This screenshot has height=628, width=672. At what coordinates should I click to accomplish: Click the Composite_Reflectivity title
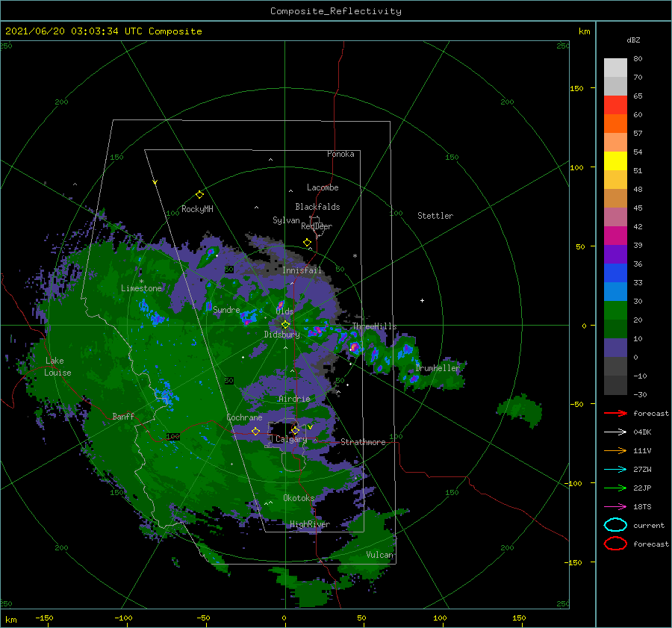click(x=336, y=11)
